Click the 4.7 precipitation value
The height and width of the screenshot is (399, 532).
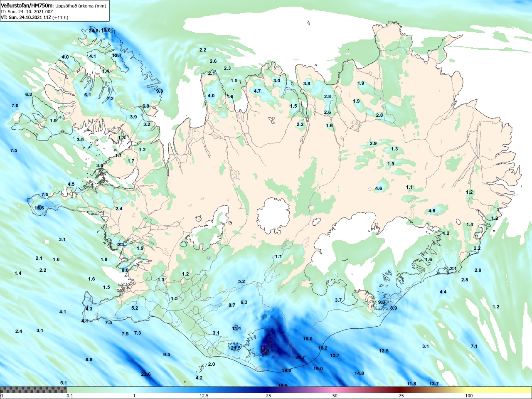[x=257, y=91]
